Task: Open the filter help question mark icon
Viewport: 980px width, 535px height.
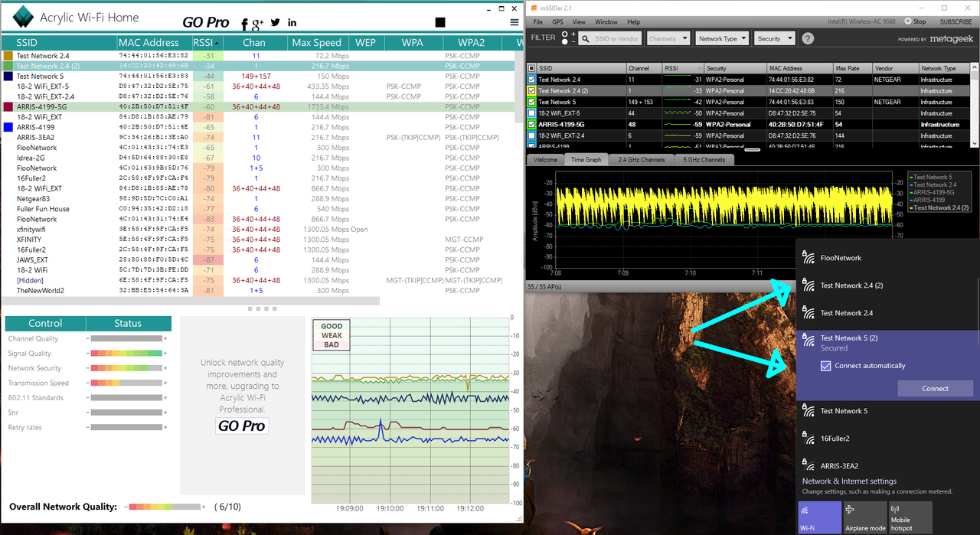Action: [x=808, y=38]
